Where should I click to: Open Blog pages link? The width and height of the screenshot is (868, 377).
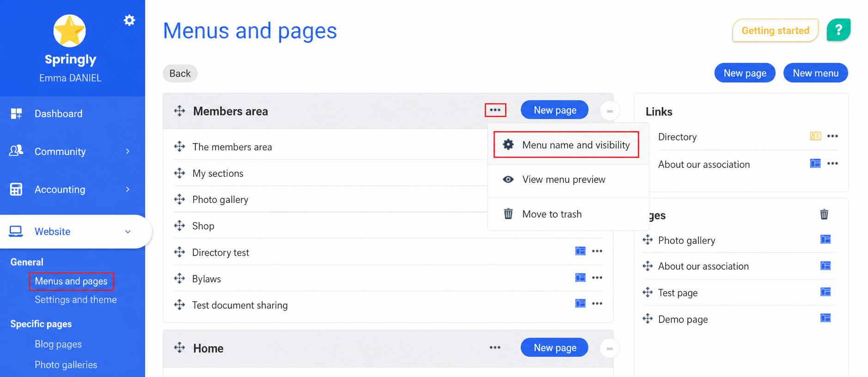click(58, 344)
